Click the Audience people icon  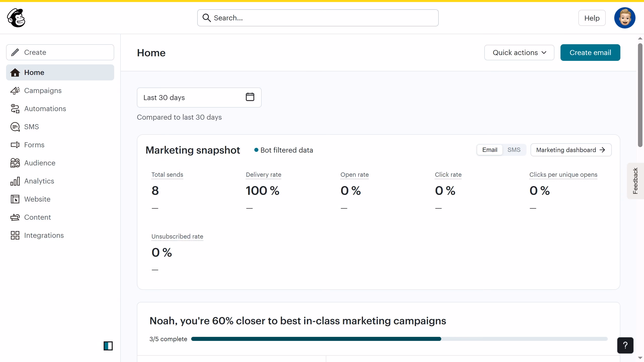pos(15,163)
